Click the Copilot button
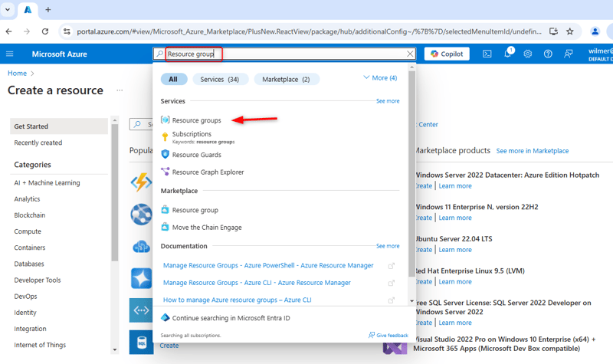 point(447,54)
